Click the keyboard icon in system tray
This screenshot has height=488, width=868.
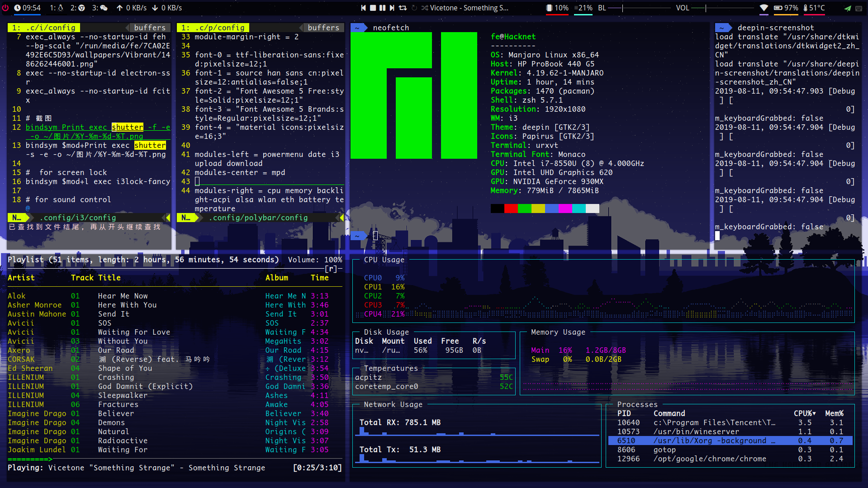coord(859,8)
